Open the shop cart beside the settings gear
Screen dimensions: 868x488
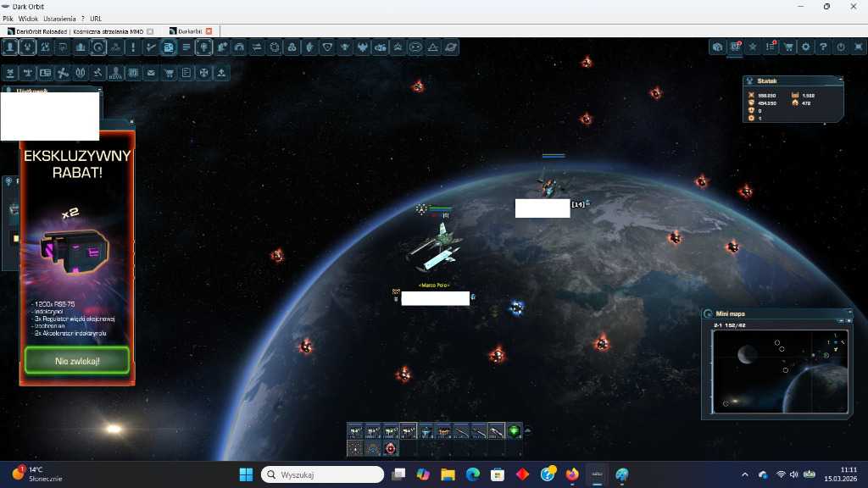pyautogui.click(x=788, y=47)
